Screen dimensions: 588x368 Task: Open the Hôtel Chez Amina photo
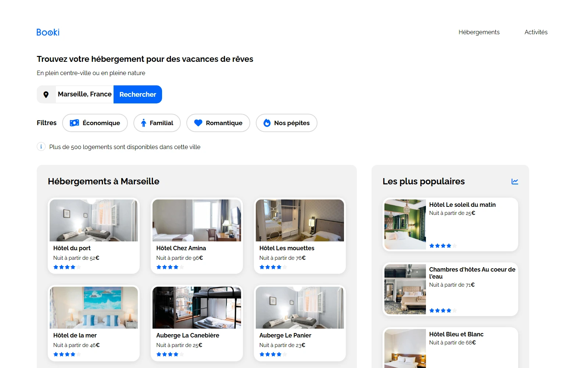(197, 220)
